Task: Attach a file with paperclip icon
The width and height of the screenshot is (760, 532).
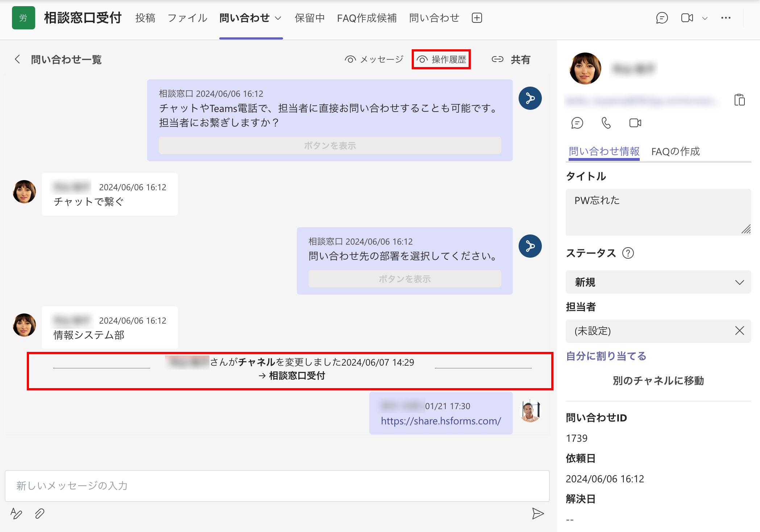Action: tap(40, 513)
